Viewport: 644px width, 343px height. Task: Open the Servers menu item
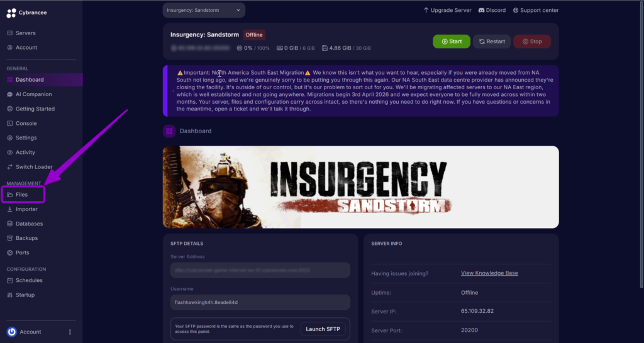click(x=41, y=33)
